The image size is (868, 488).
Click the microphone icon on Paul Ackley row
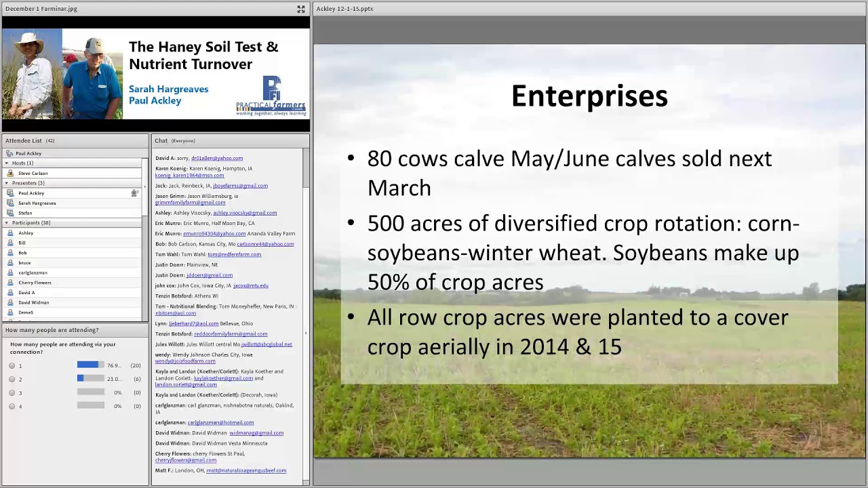pos(134,193)
